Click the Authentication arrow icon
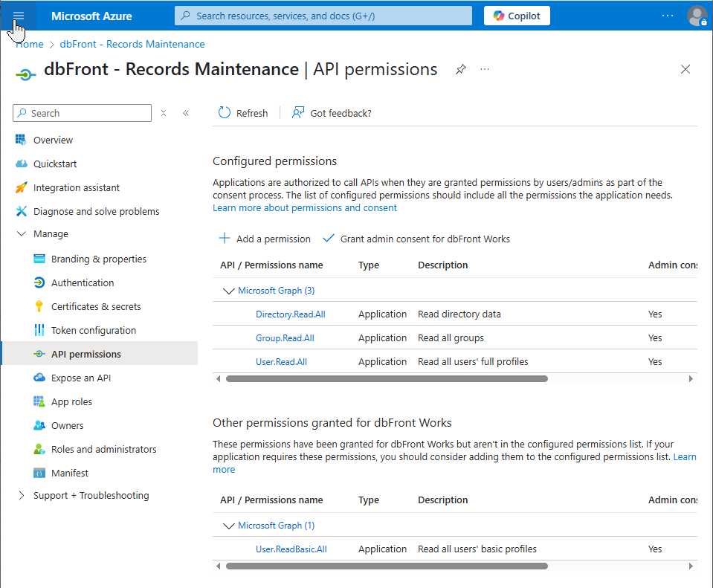The image size is (713, 588). click(39, 282)
